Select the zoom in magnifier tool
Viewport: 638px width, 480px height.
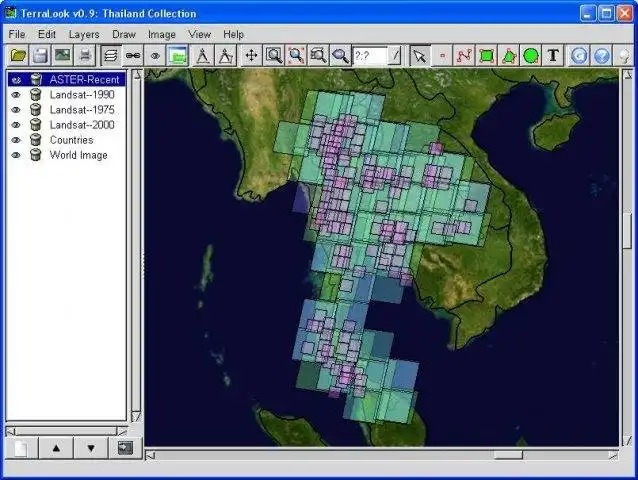coord(274,55)
